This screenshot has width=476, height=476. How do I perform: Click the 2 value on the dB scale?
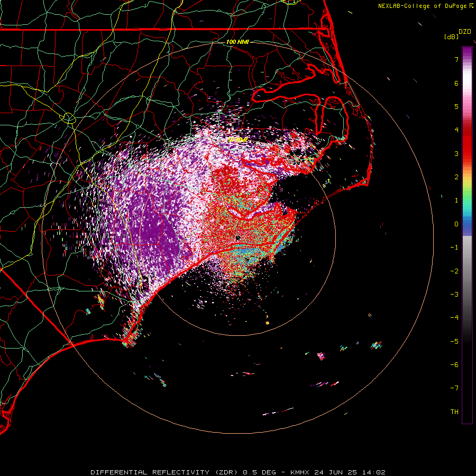click(x=456, y=177)
